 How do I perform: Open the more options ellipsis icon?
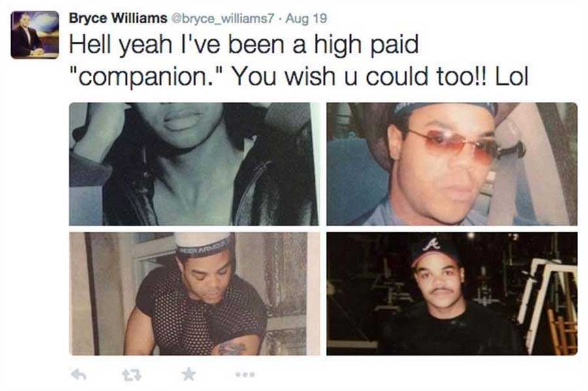[245, 374]
